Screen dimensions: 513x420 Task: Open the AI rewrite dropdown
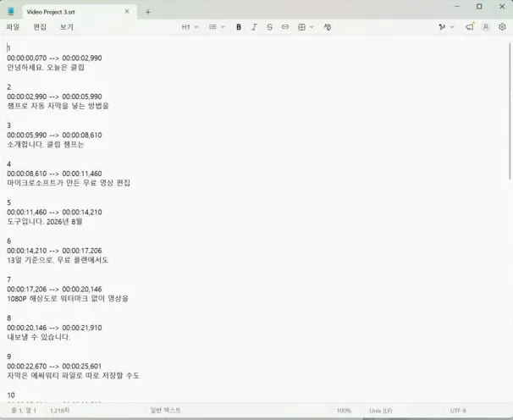pyautogui.click(x=446, y=27)
